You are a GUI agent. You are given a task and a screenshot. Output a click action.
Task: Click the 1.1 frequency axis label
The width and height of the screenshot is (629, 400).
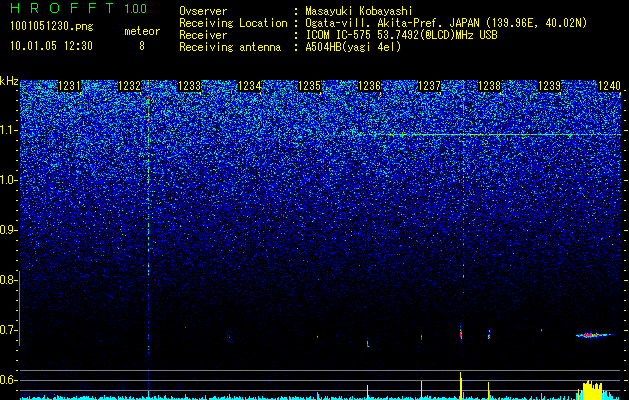[x=8, y=130]
